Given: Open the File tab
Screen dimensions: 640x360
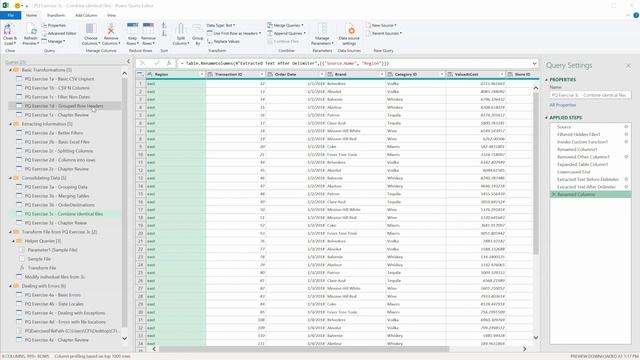Looking at the screenshot, I should pyautogui.click(x=11, y=16).
